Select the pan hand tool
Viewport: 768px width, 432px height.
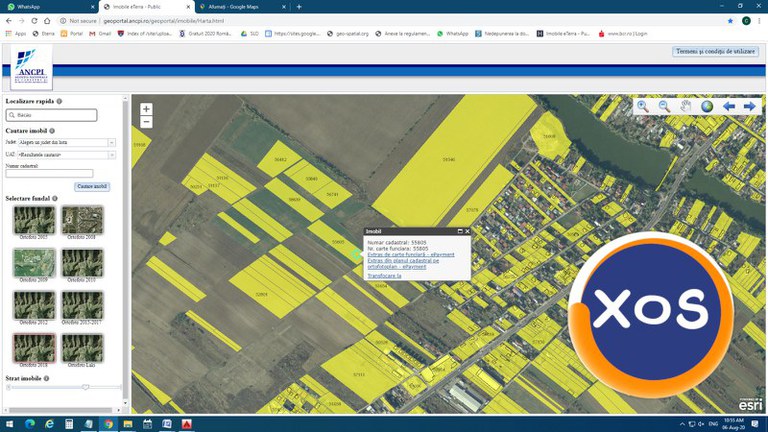686,106
